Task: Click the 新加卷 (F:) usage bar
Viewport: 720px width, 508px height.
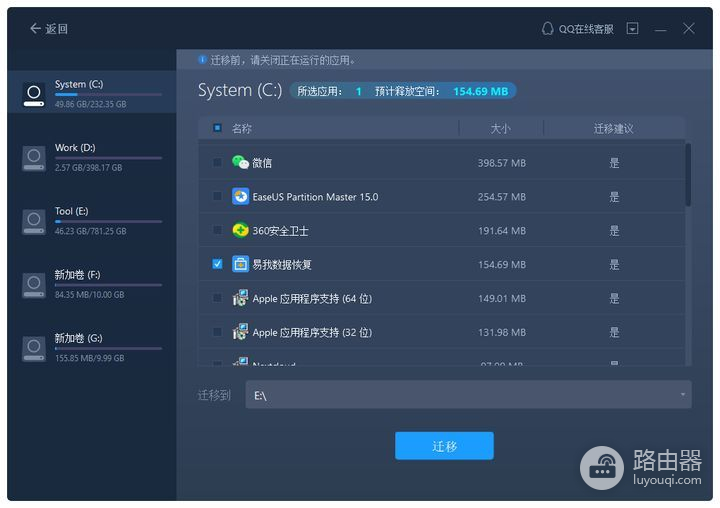Action: 108,285
